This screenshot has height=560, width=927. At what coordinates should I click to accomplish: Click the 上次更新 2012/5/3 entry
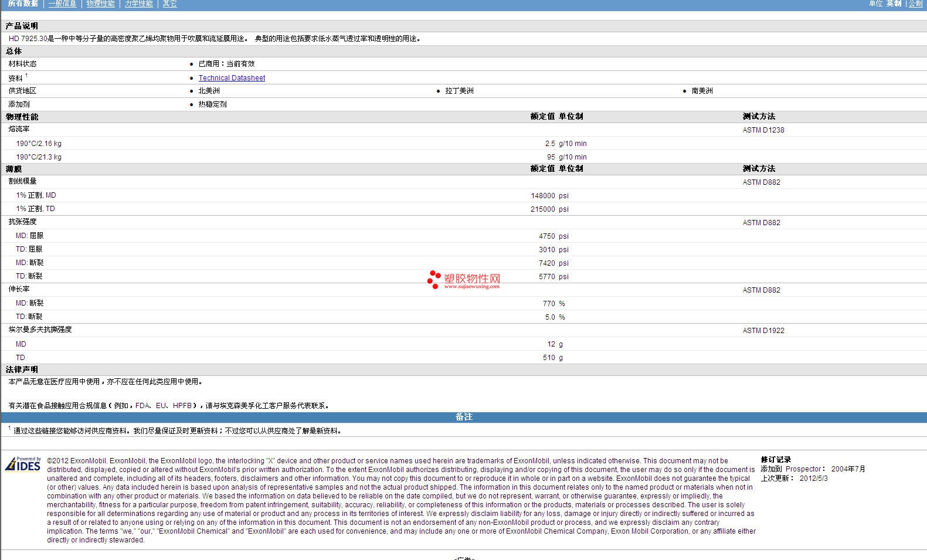point(794,478)
